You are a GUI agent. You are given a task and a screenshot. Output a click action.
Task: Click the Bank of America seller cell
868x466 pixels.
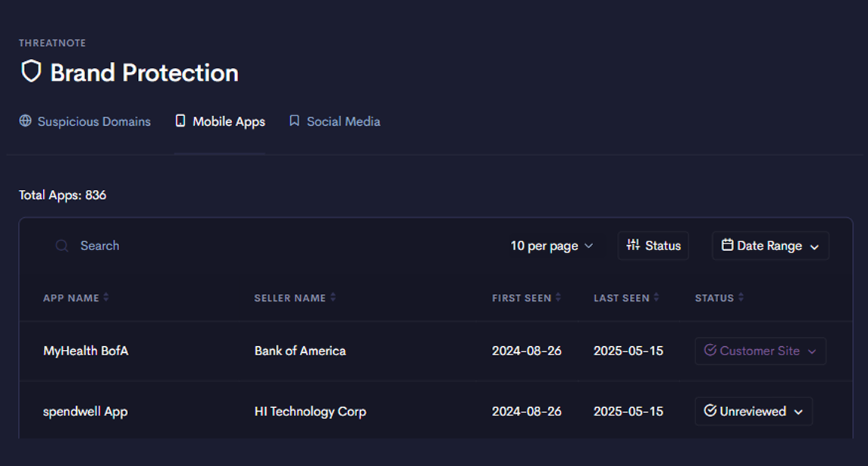coord(300,351)
